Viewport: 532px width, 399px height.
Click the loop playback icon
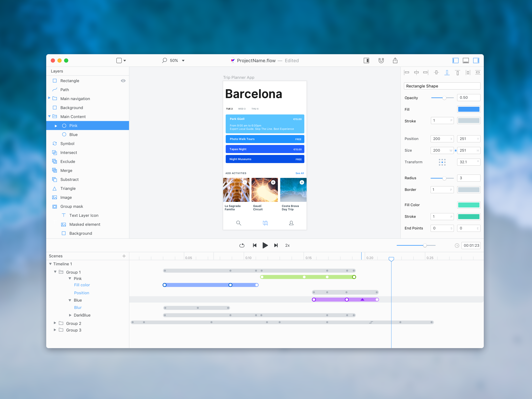pos(242,245)
